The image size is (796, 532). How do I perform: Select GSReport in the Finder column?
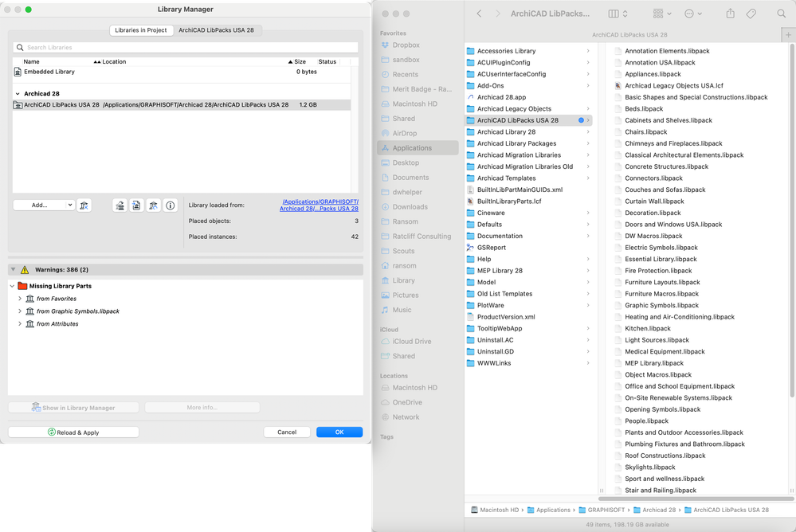pyautogui.click(x=491, y=247)
